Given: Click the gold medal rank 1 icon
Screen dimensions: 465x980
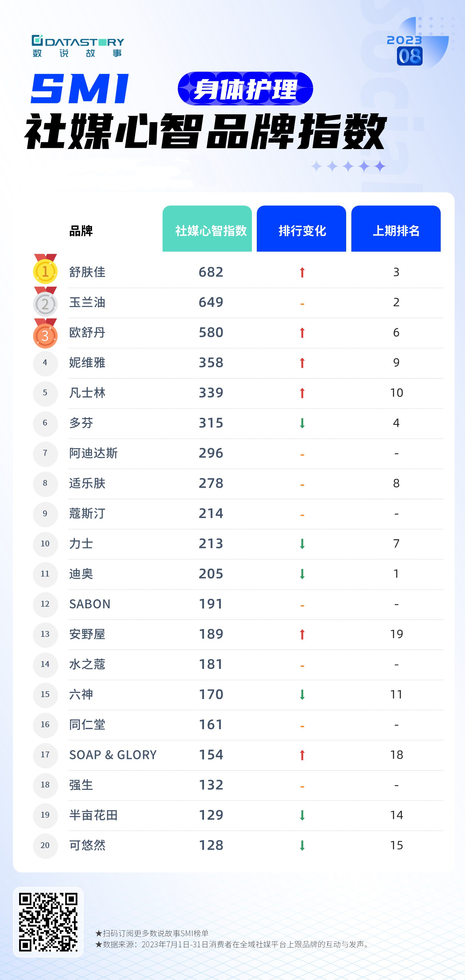Looking at the screenshot, I should (x=45, y=271).
